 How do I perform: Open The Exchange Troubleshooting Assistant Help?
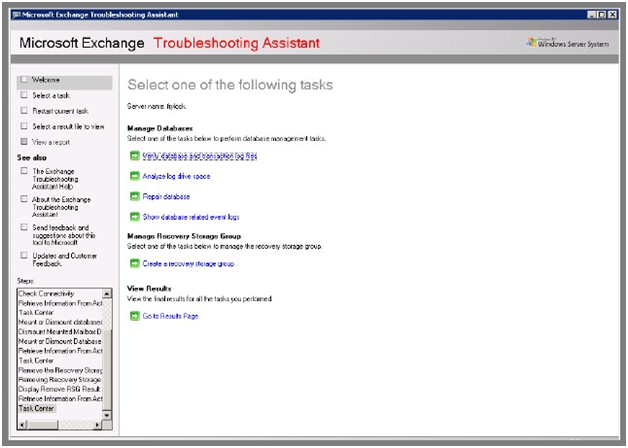tap(55, 179)
